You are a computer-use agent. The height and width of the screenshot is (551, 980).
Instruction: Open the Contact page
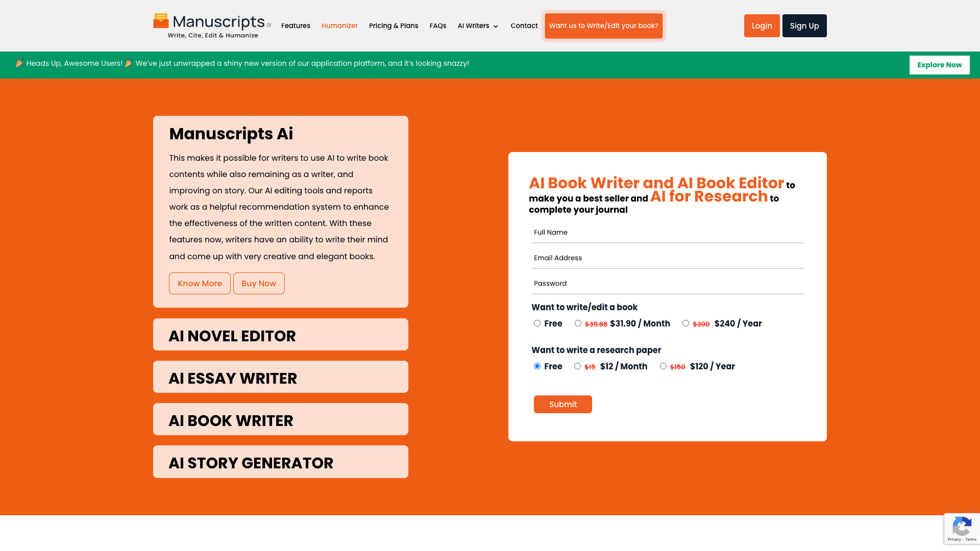click(x=524, y=26)
